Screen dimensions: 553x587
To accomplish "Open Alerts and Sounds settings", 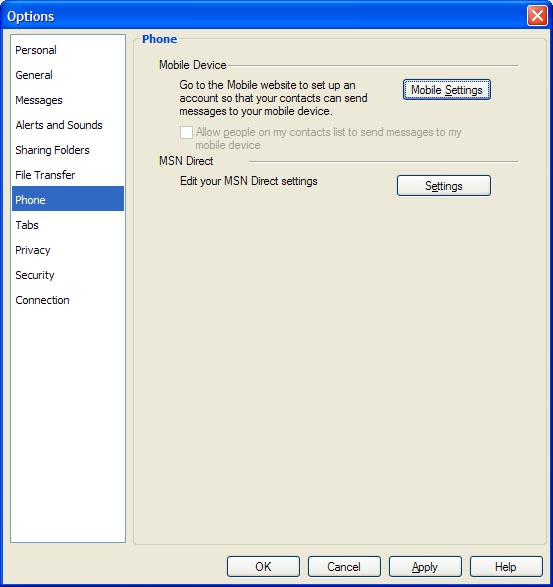I will pyautogui.click(x=68, y=125).
